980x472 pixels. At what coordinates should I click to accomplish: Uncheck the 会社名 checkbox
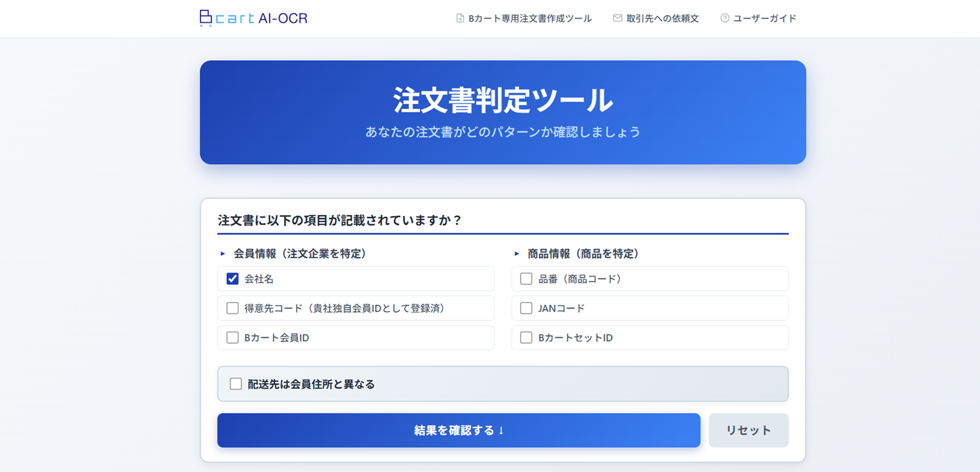[233, 278]
